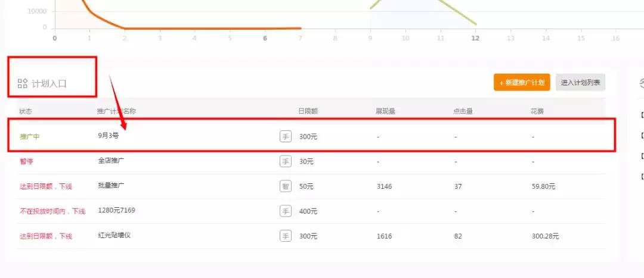644x278 pixels.
Task: Open the 全店推广 plan
Action: 111,161
